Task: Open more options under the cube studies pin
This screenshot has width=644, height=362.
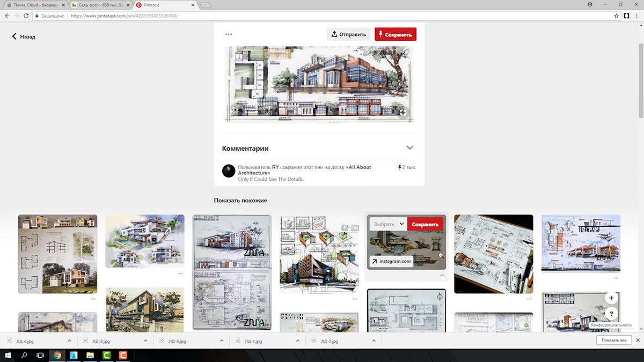Action: (355, 299)
